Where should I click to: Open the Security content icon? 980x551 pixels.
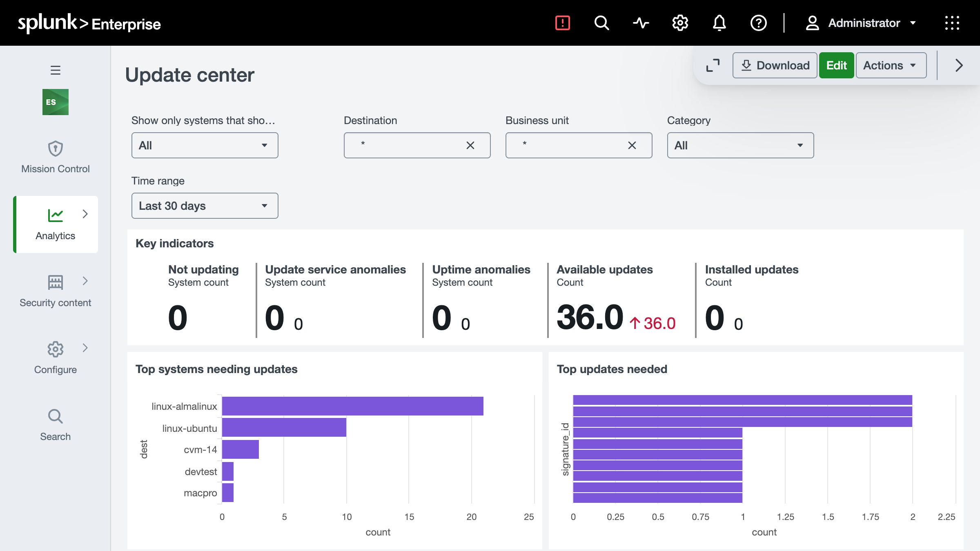[56, 282]
